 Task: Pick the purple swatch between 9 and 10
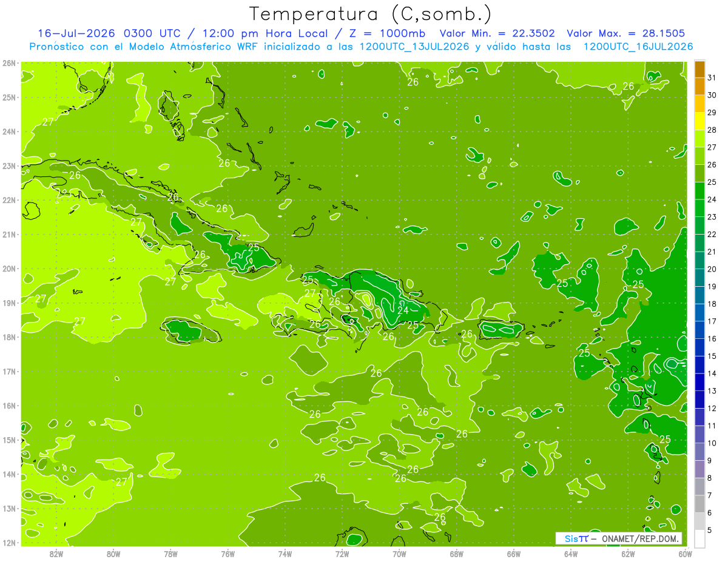tap(699, 452)
